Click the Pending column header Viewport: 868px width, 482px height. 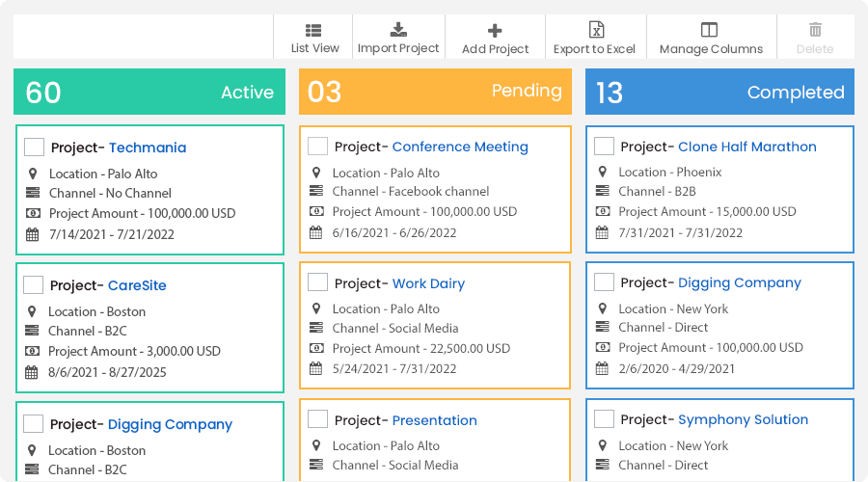click(x=435, y=92)
